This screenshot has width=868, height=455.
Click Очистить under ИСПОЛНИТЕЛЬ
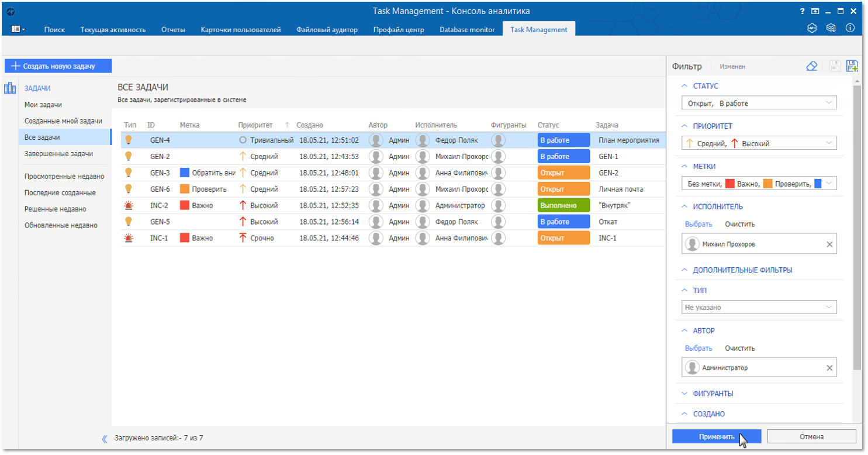[x=740, y=224]
